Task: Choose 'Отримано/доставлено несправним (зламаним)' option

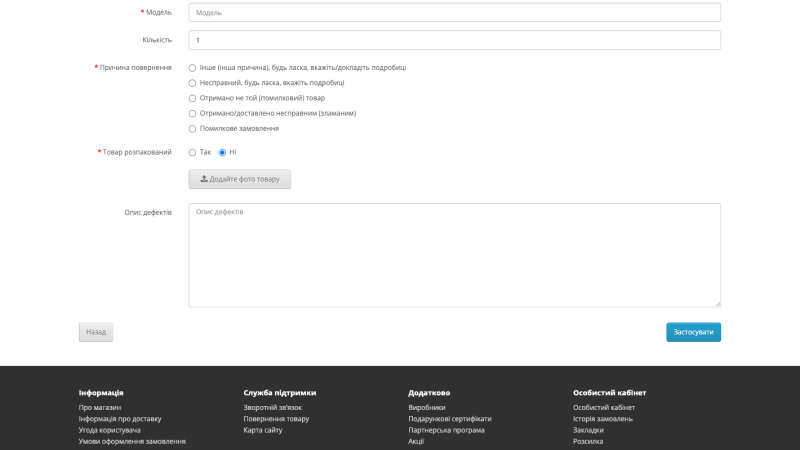Action: 192,114
